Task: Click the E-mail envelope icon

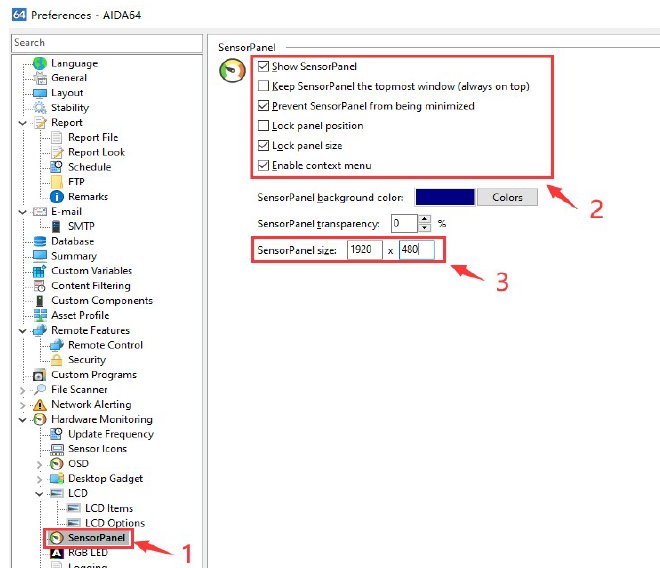Action: (x=40, y=211)
